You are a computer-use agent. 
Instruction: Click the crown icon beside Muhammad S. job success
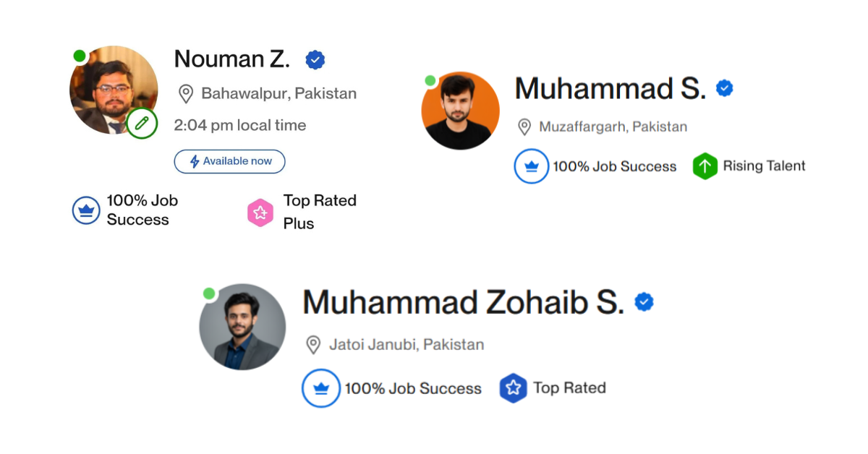[532, 166]
